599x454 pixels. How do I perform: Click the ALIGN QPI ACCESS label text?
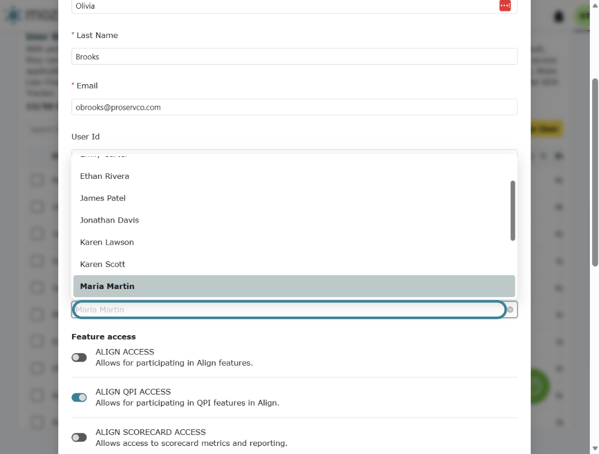(x=133, y=392)
